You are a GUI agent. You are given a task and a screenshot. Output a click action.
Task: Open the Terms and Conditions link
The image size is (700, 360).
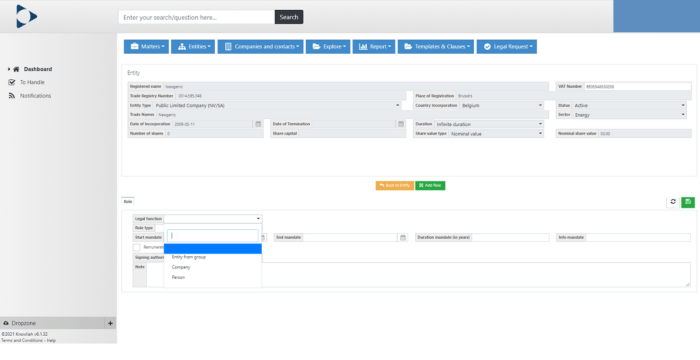[21, 340]
